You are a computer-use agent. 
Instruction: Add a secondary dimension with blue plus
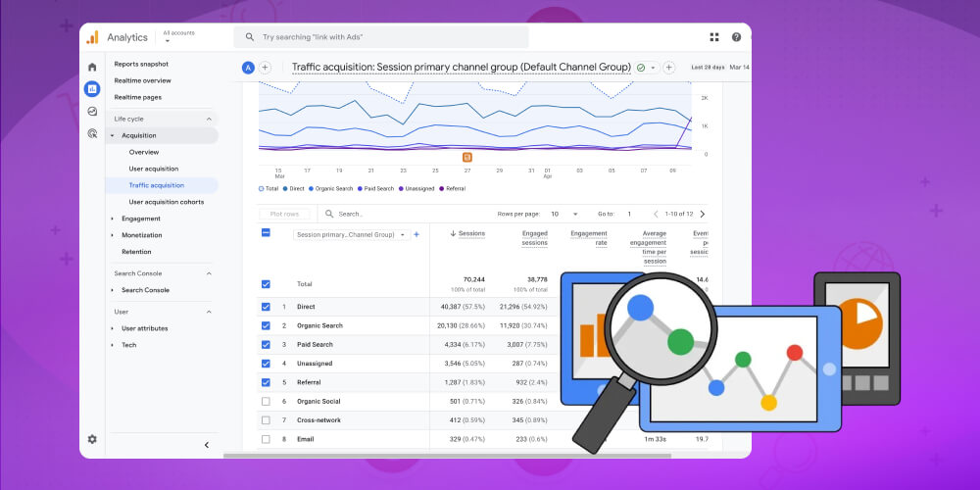(x=416, y=235)
